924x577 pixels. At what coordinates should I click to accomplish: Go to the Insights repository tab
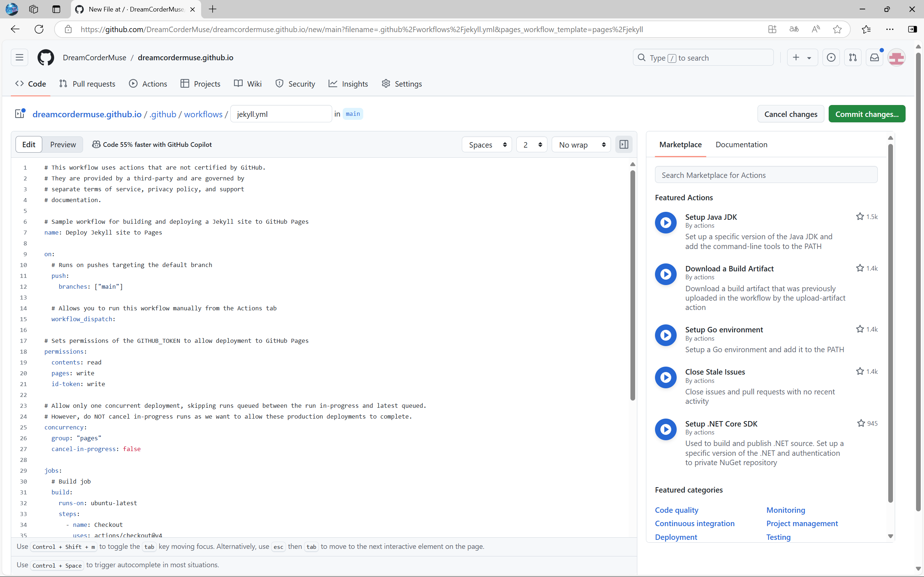pos(348,84)
